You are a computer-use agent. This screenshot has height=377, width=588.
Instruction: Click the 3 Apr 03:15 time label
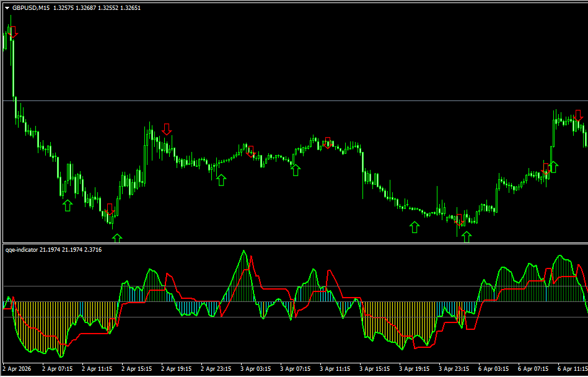[255, 368]
